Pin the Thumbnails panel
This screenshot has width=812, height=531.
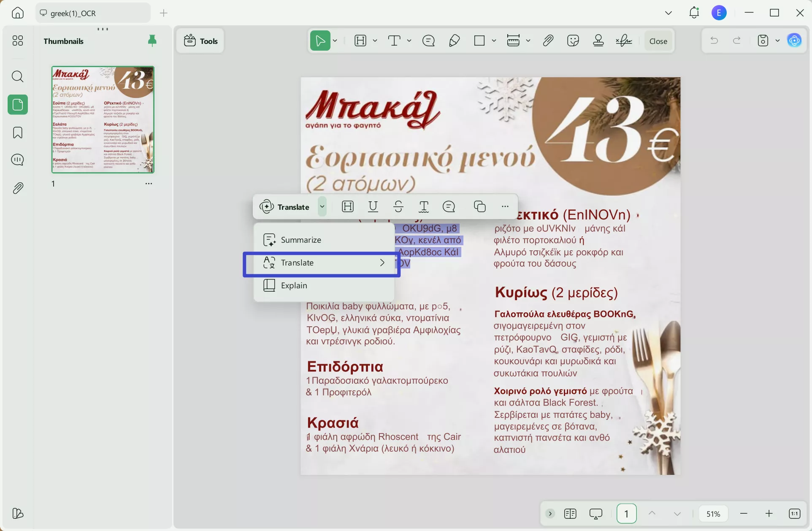click(x=152, y=40)
